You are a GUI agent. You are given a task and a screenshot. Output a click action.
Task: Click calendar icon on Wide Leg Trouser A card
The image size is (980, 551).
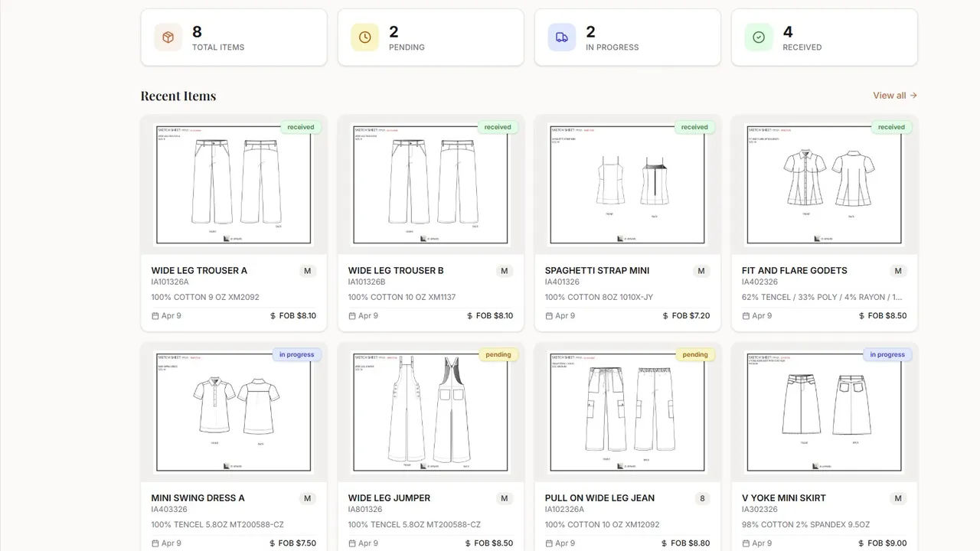pos(155,315)
